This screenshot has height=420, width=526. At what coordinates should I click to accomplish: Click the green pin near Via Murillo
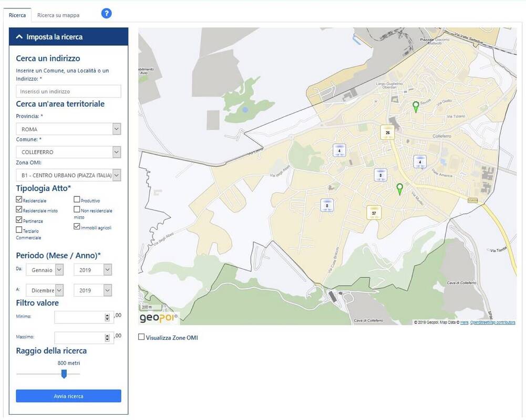tap(399, 189)
